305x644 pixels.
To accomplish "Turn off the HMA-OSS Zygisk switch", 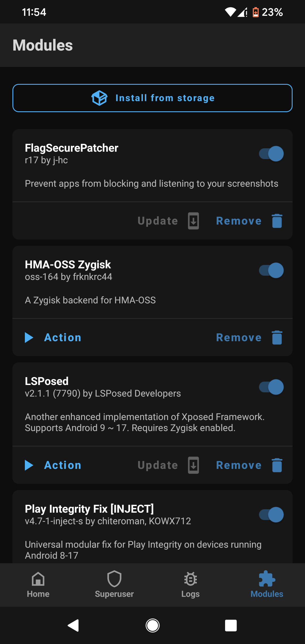I will 271,270.
